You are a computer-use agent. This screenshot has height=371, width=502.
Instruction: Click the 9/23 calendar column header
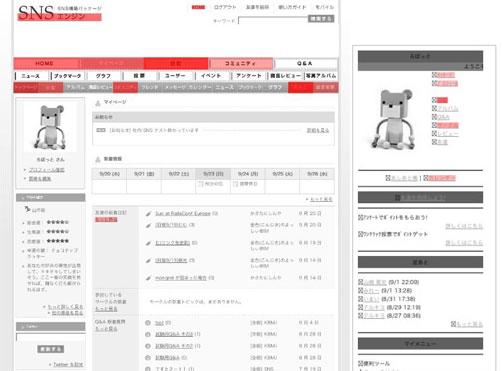tap(213, 174)
